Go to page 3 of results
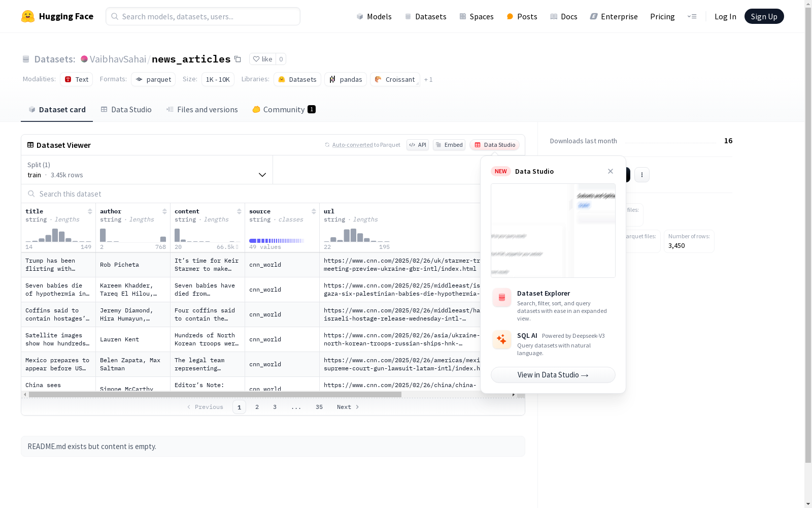812x508 pixels. click(275, 407)
